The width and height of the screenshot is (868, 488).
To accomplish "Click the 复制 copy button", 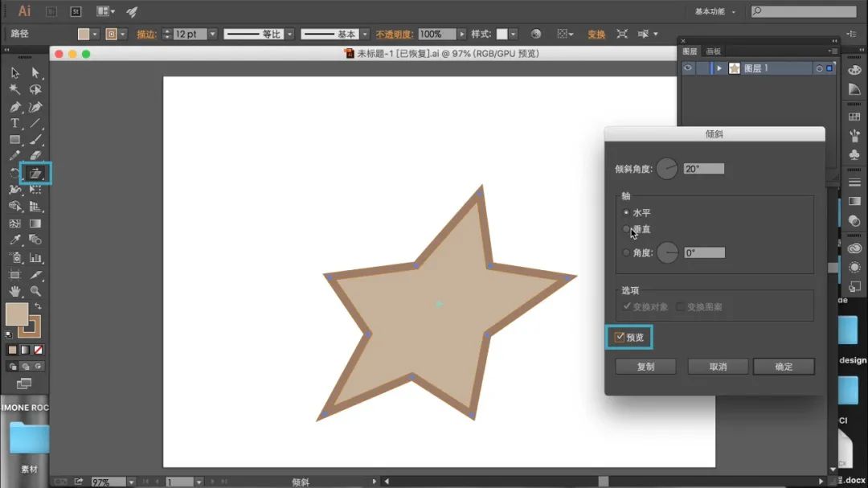I will coord(645,366).
